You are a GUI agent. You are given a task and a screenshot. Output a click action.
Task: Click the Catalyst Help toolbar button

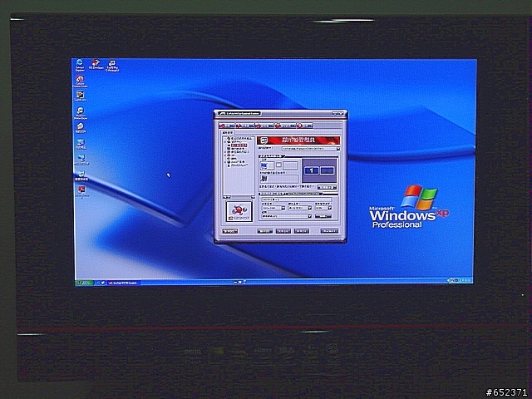pyautogui.click(x=305, y=126)
